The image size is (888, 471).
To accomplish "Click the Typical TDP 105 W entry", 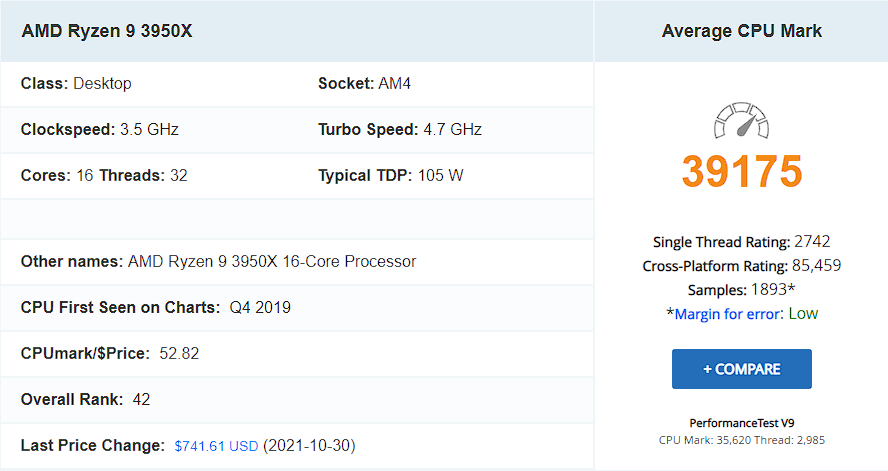I will (390, 176).
